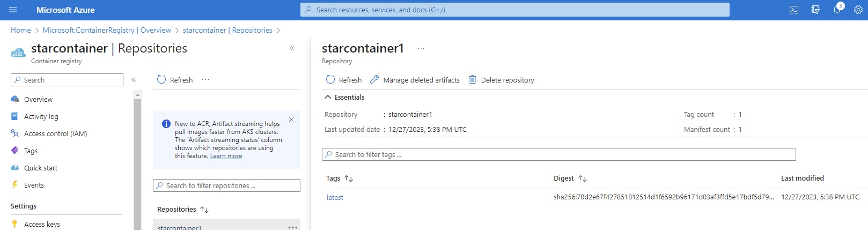This screenshot has height=231, width=868.
Task: Open the latest tag
Action: (335, 197)
